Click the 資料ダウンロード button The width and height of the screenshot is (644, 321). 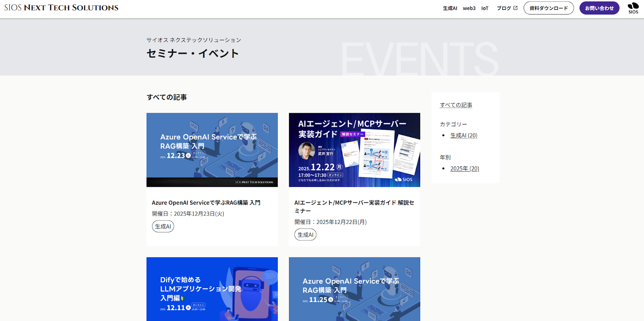tap(549, 8)
